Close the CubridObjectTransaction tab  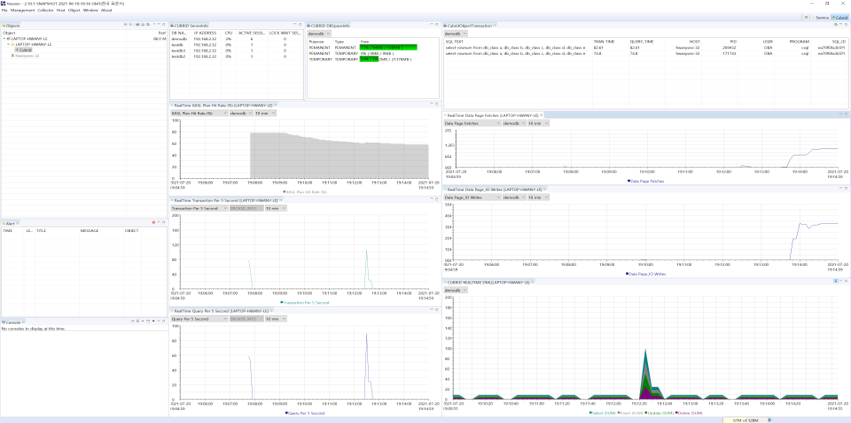[x=495, y=25]
